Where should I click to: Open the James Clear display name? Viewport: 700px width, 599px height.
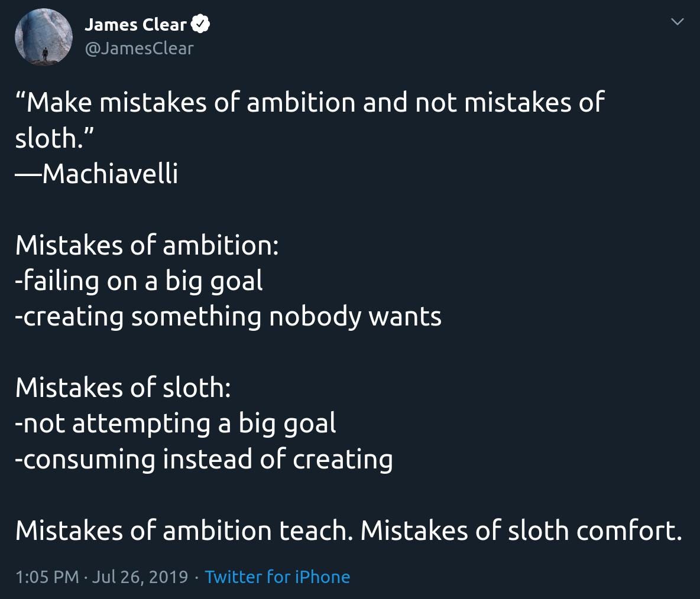coord(135,25)
